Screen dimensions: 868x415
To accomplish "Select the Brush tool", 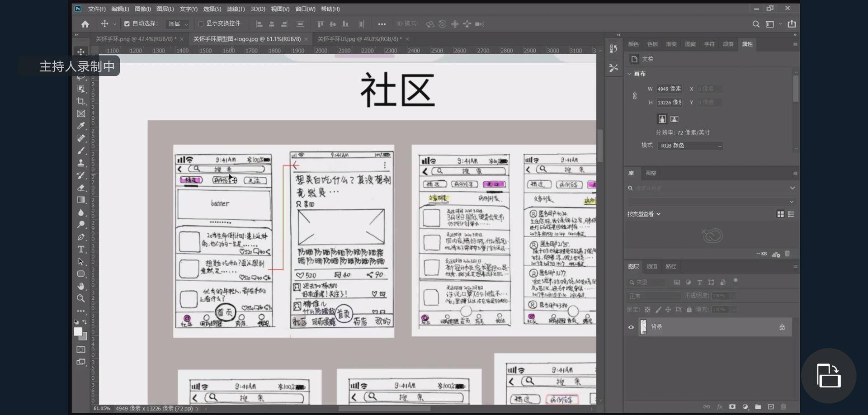I will point(81,151).
